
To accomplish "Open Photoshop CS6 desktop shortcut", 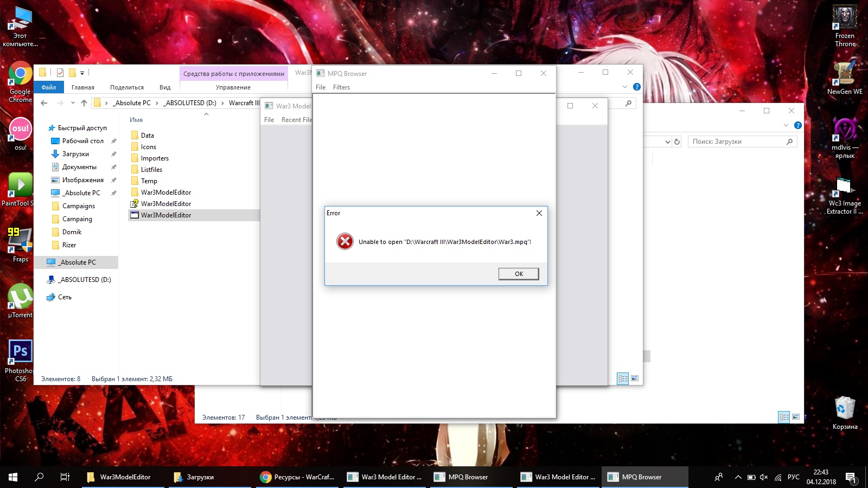I will pos(20,361).
